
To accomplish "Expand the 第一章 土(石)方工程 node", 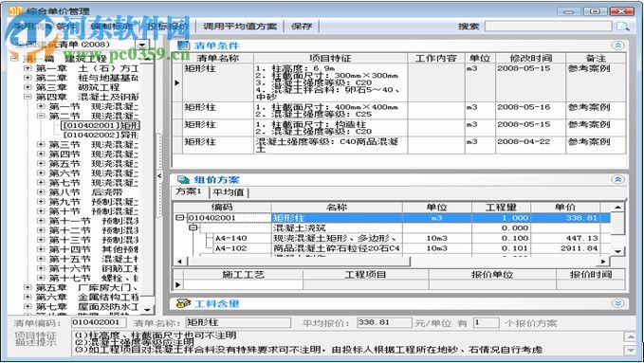I will [28, 68].
